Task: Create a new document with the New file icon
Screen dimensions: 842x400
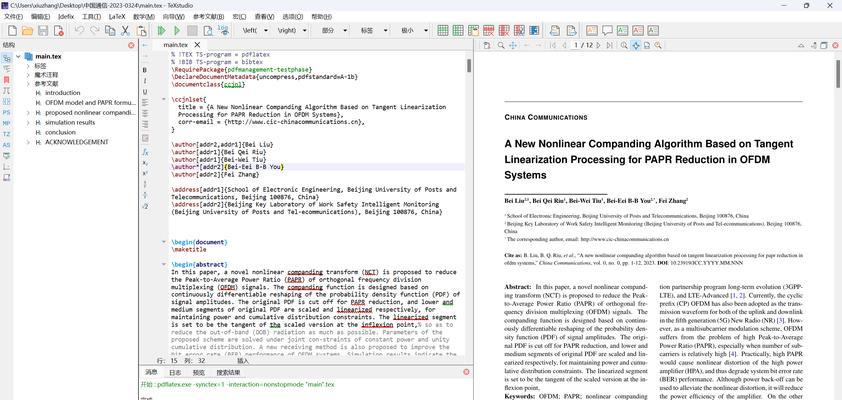Action: [x=12, y=31]
